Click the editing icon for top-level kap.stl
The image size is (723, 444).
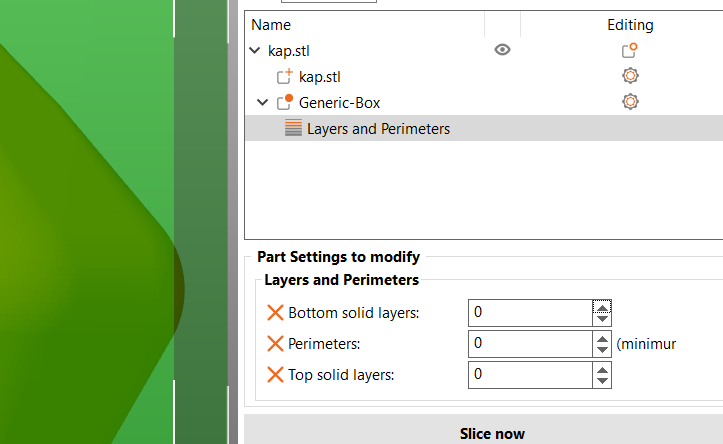click(629, 50)
